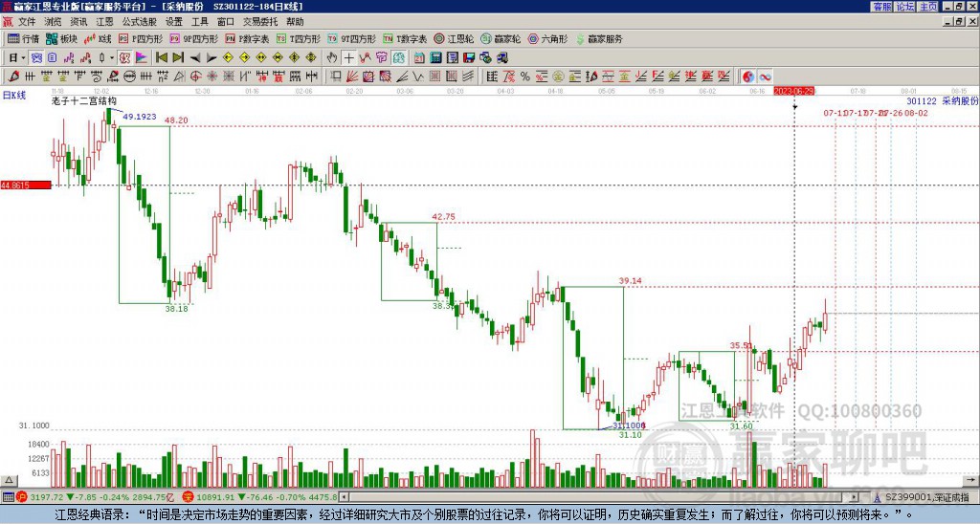Toggle the crosshair cursor tool
Image resolution: width=980 pixels, height=524 pixels.
pyautogui.click(x=348, y=58)
